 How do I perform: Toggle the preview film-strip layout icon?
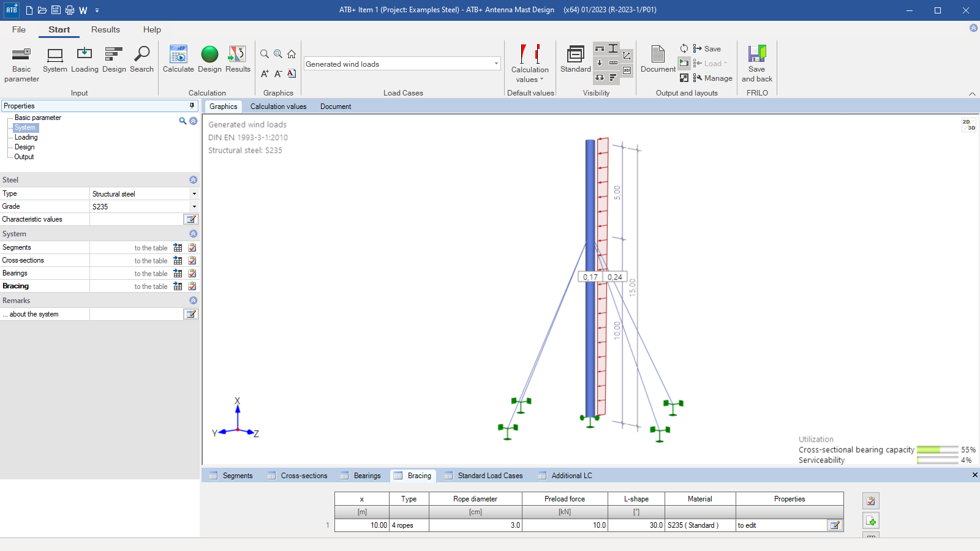coord(684,63)
